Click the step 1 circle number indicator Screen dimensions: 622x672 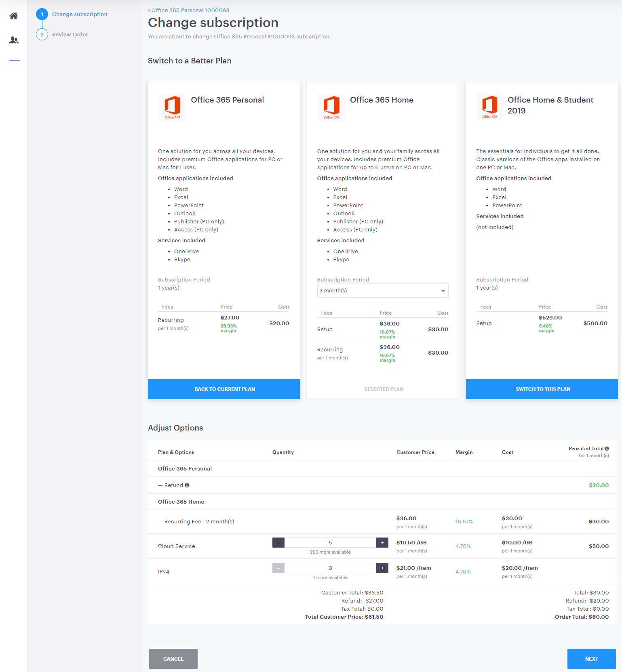pos(42,14)
